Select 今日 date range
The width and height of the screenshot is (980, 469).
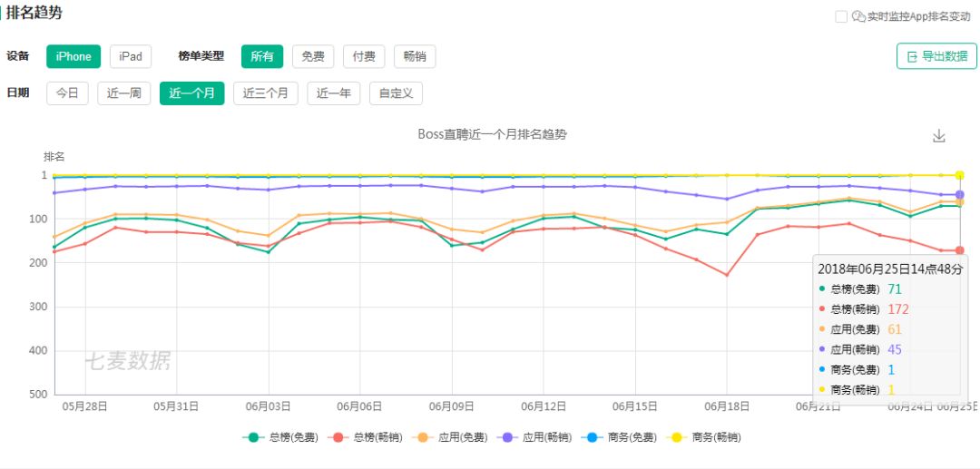(67, 93)
